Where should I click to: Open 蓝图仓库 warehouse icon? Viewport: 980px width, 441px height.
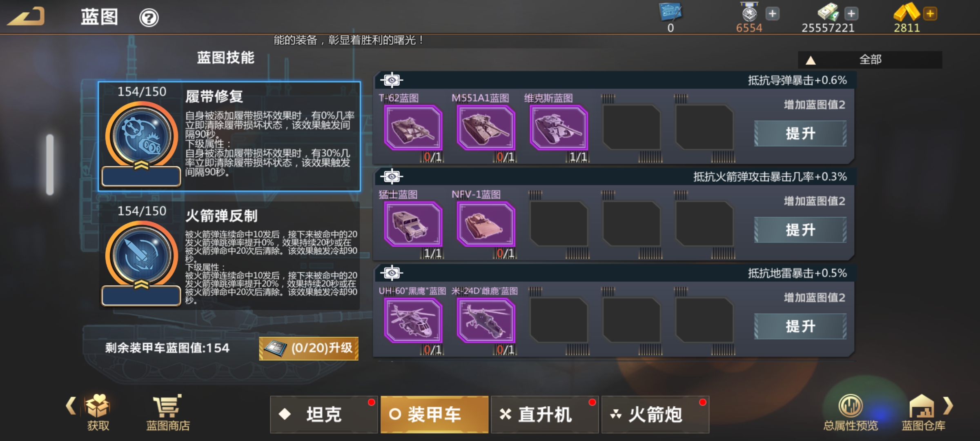click(923, 412)
